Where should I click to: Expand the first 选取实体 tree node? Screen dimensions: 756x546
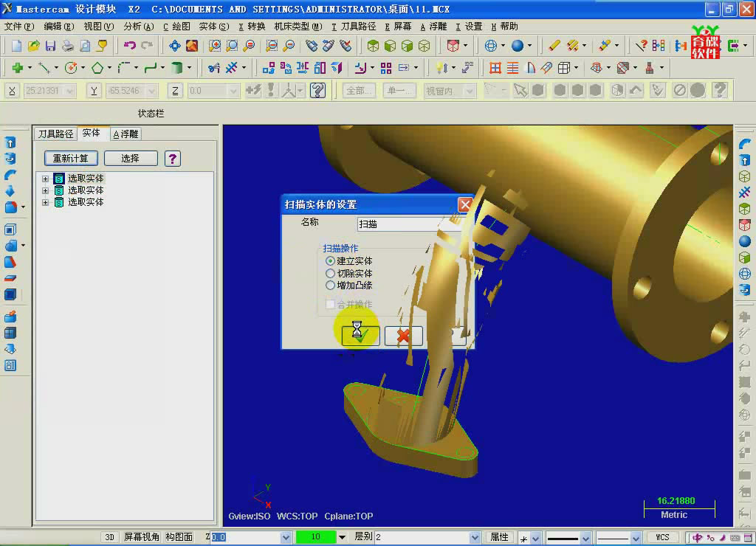tap(45, 179)
